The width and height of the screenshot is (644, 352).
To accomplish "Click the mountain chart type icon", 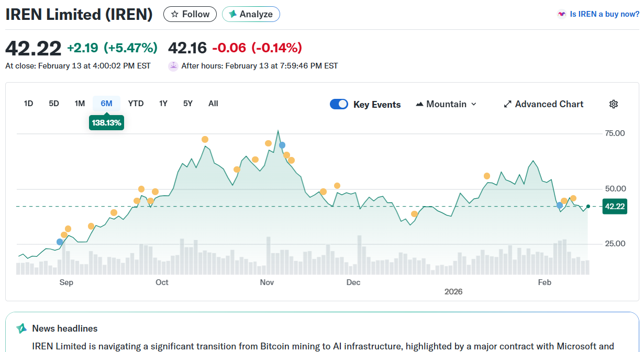I will 419,104.
